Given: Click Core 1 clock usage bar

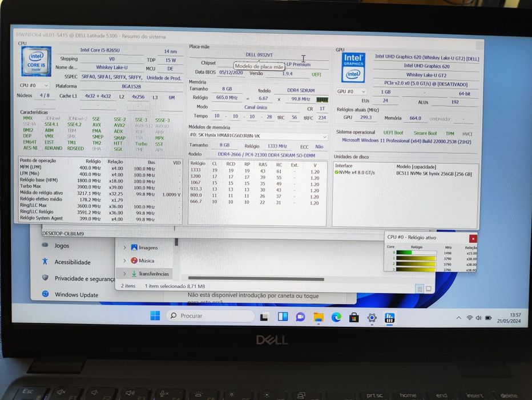Looking at the screenshot, I should pyautogui.click(x=416, y=258).
